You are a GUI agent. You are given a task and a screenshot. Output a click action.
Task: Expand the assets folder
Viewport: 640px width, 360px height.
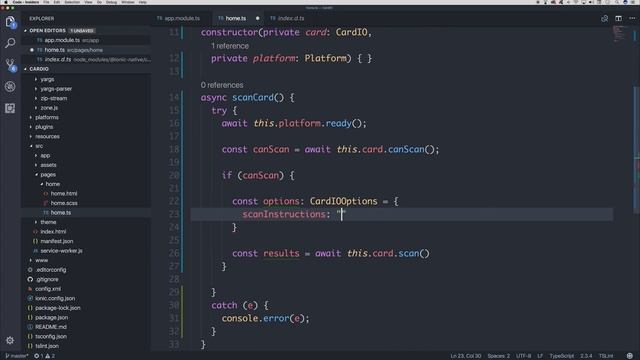point(48,165)
